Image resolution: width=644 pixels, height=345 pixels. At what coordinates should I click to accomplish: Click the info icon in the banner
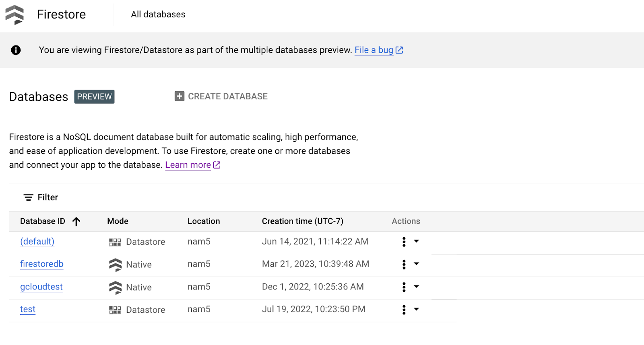16,50
